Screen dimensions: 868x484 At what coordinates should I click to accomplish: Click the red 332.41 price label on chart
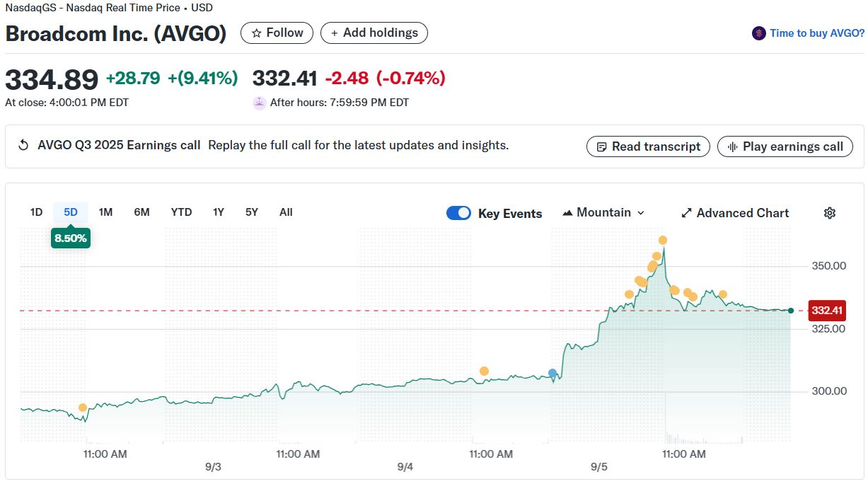(x=827, y=311)
